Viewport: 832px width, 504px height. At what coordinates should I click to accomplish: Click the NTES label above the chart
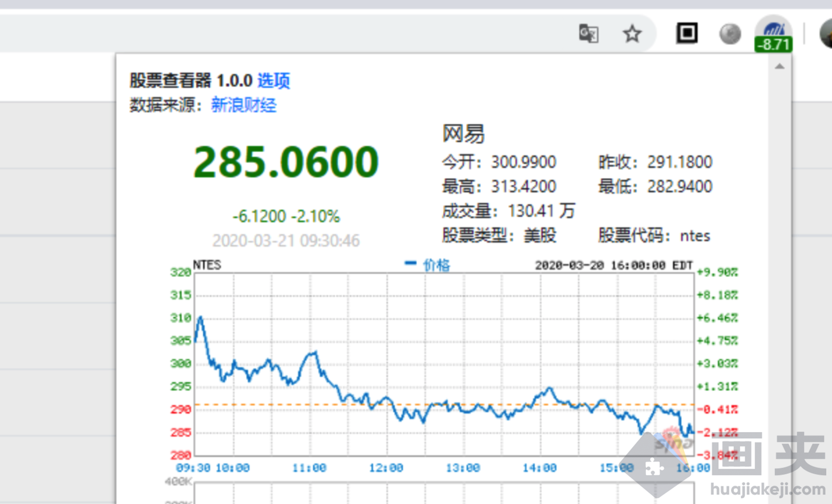[x=207, y=265]
